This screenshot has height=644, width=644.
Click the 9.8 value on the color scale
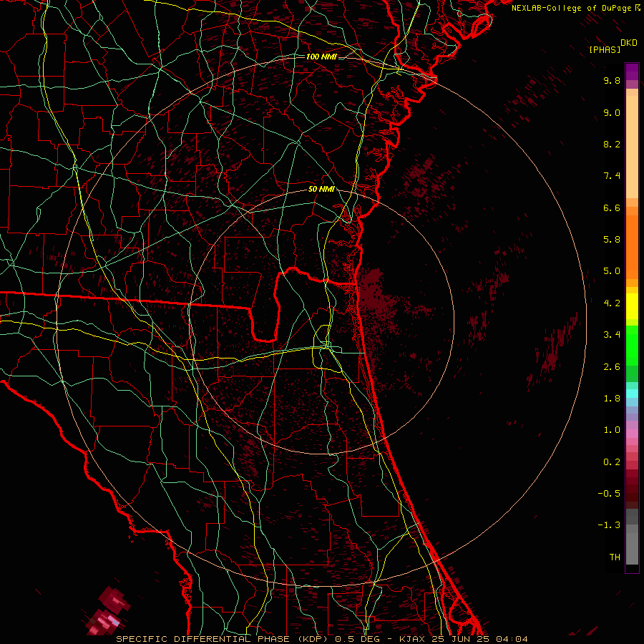click(x=612, y=80)
